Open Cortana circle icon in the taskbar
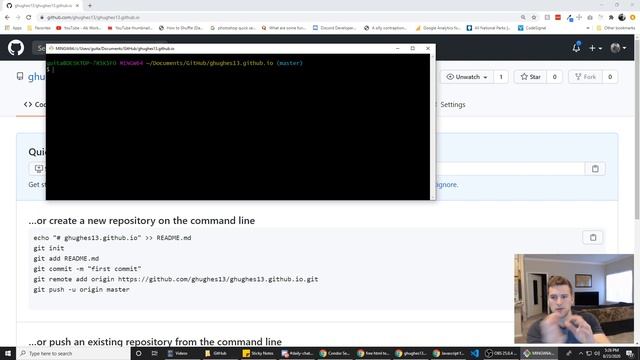 click(138, 353)
